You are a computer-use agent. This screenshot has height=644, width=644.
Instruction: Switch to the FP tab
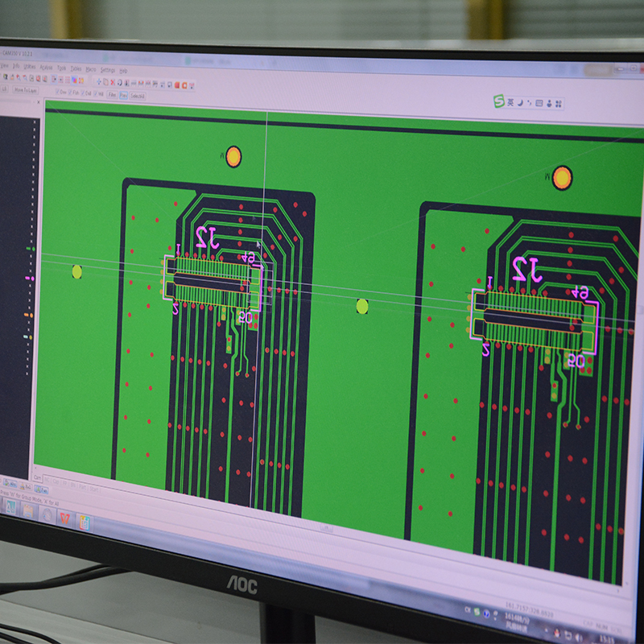[65, 484]
